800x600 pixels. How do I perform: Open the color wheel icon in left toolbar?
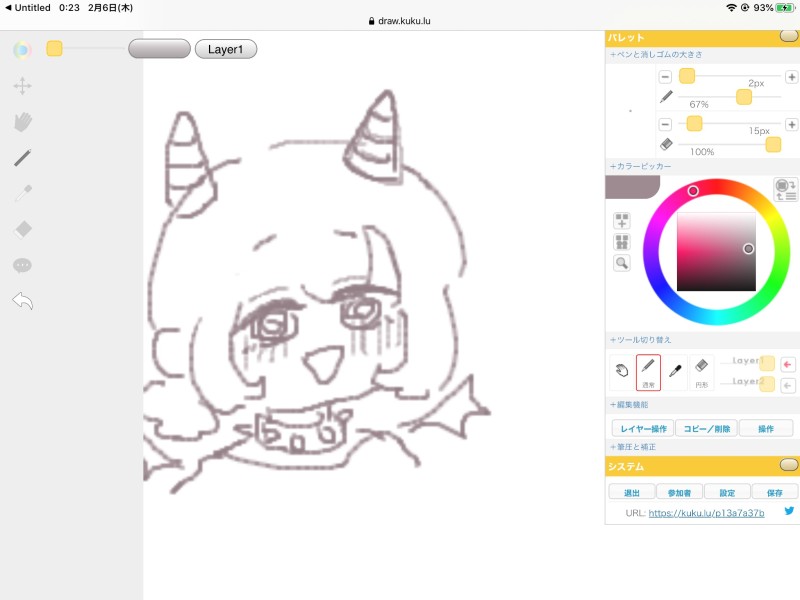tap(22, 50)
